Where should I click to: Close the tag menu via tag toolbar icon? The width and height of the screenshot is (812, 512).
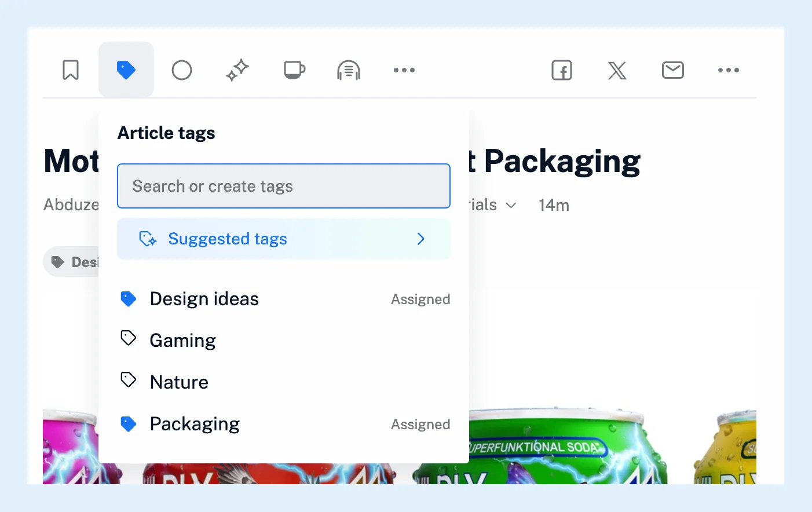[x=126, y=70]
